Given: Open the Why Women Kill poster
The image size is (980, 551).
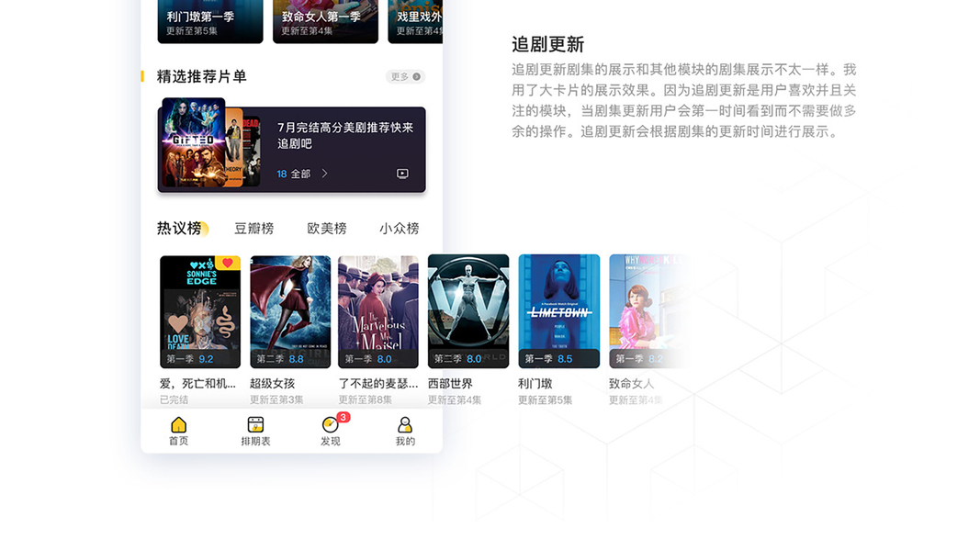Looking at the screenshot, I should (648, 311).
